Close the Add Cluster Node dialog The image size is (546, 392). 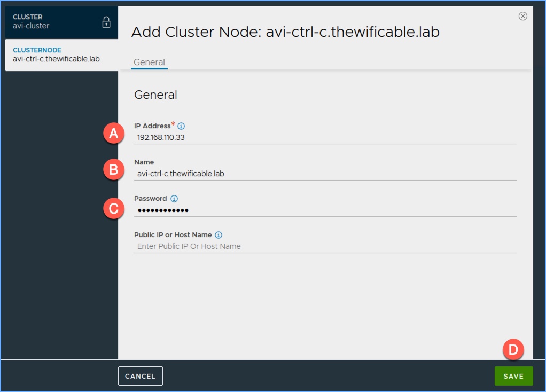523,16
